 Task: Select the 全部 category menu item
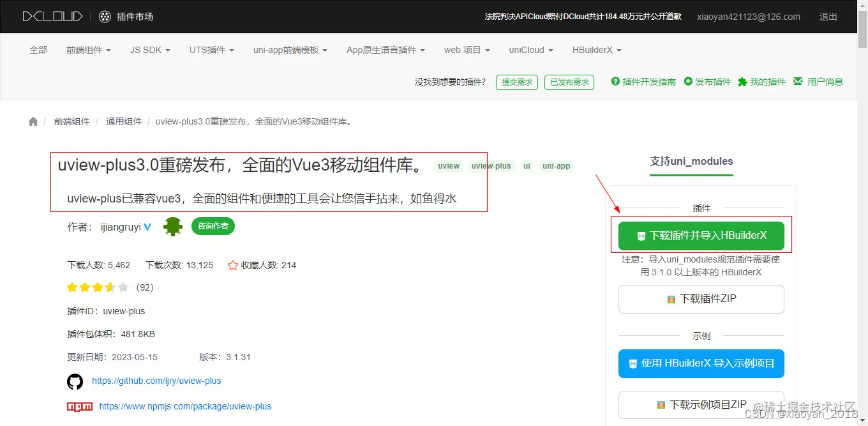pos(38,50)
